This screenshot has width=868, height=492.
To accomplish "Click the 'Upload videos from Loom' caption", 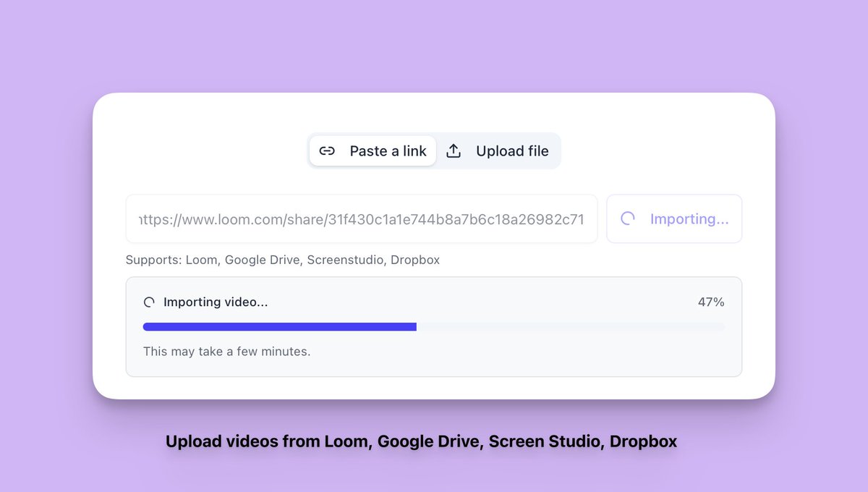I will pos(422,441).
